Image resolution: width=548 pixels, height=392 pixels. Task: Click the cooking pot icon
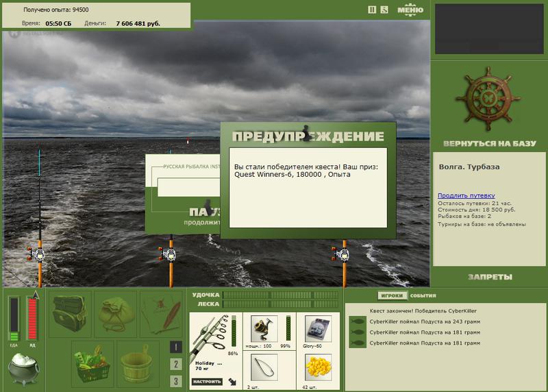point(23,369)
